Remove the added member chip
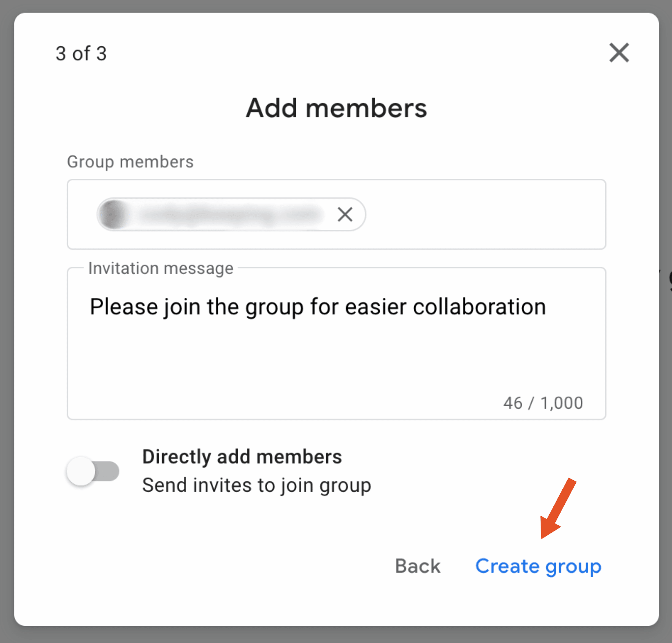The image size is (672, 643). pyautogui.click(x=345, y=214)
